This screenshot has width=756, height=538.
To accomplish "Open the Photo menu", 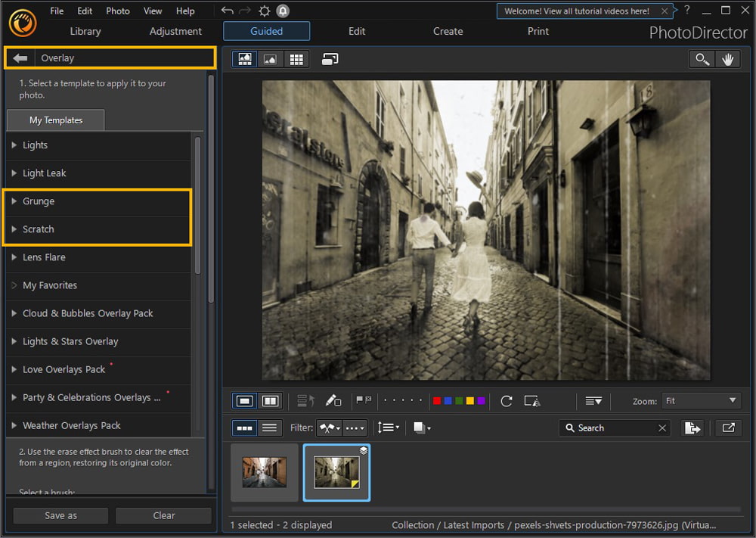I will tap(117, 11).
